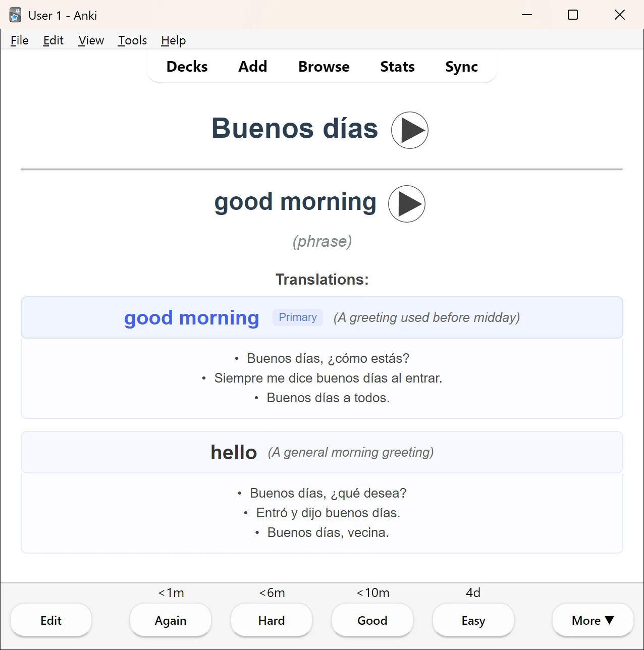This screenshot has width=644, height=650.
Task: Rate the card Hard
Action: point(272,620)
